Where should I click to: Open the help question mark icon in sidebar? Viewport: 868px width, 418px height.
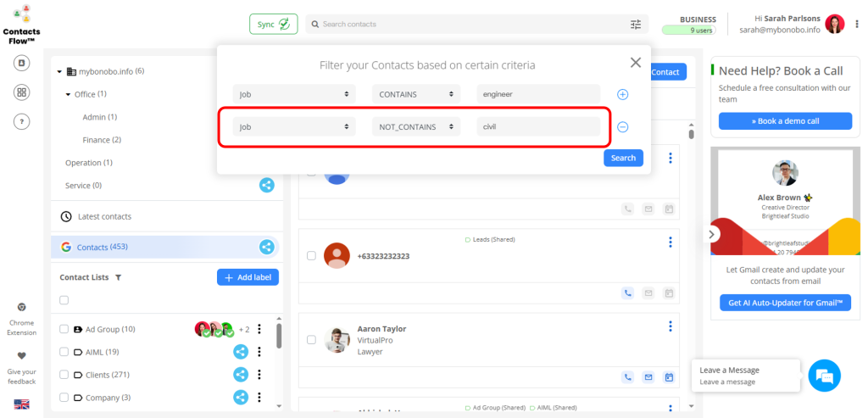pyautogui.click(x=22, y=121)
